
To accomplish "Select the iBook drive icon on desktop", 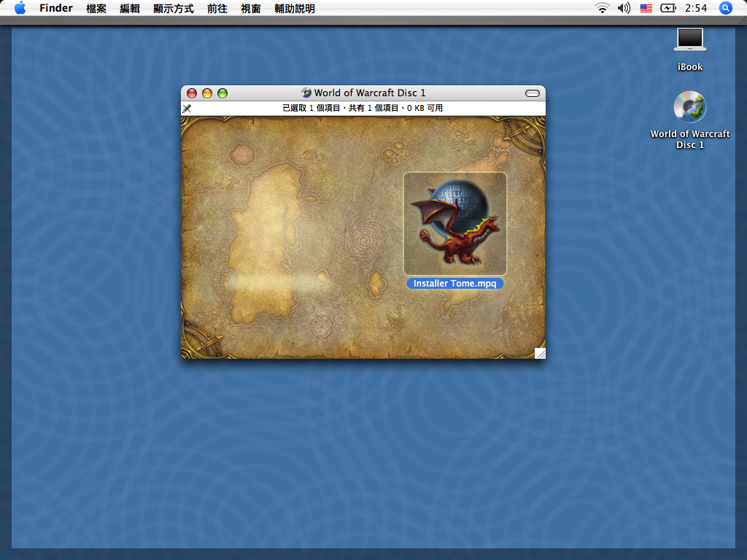I will pos(690,39).
